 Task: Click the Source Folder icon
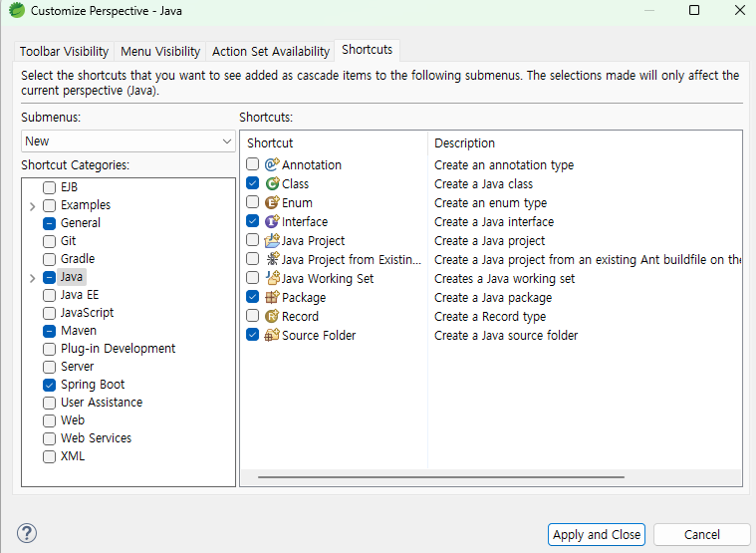click(x=272, y=335)
